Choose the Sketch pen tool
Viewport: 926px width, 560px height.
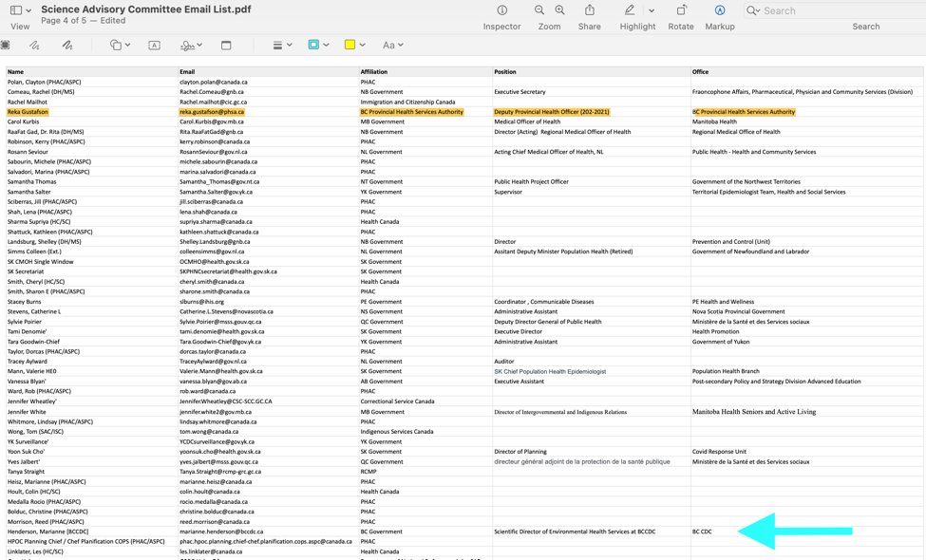[x=34, y=45]
